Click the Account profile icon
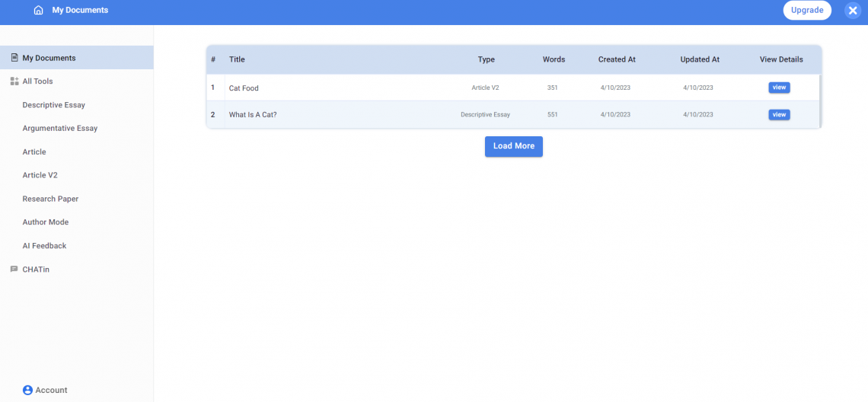Screen dimensions: 868x402 28,390
